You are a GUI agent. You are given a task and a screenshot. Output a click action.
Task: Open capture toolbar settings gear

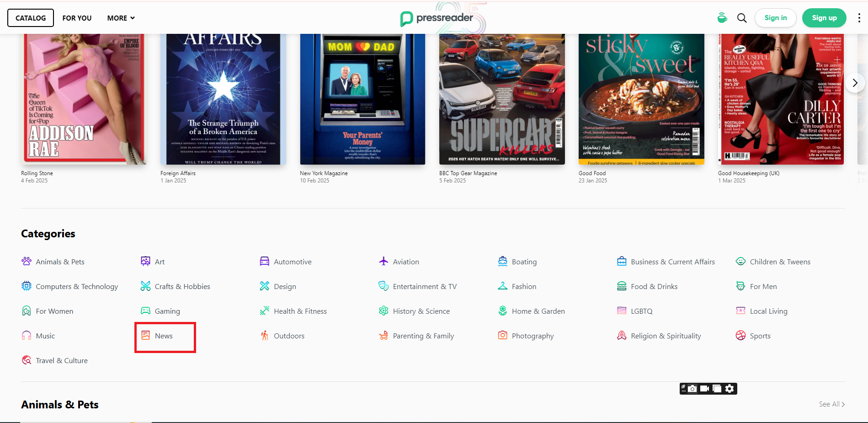point(730,389)
